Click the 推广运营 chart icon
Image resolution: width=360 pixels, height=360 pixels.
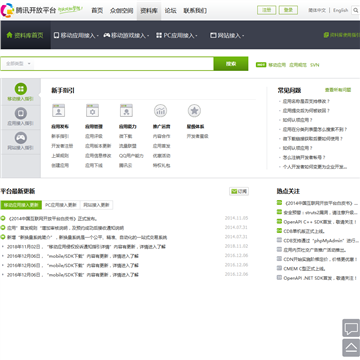(x=160, y=110)
